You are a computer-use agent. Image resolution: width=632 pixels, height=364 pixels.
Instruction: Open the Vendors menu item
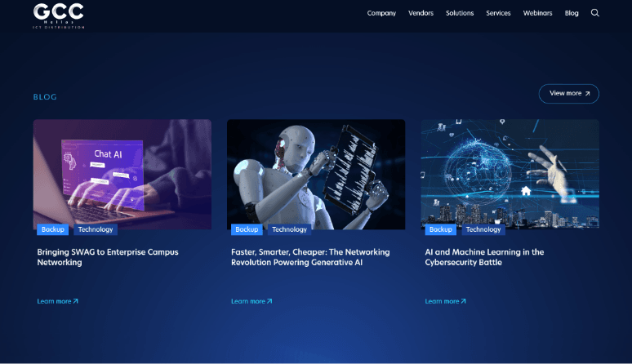pos(421,13)
